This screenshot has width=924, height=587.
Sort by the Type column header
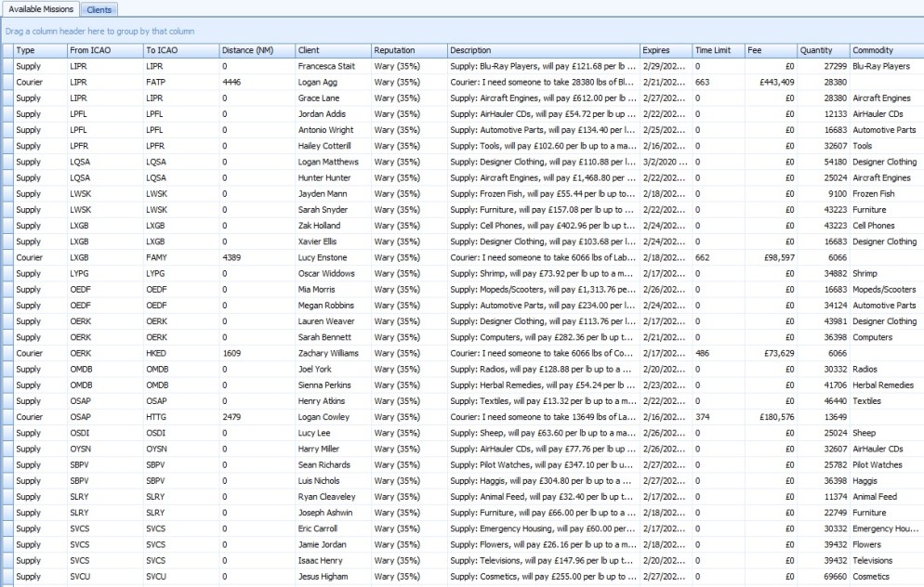point(39,50)
